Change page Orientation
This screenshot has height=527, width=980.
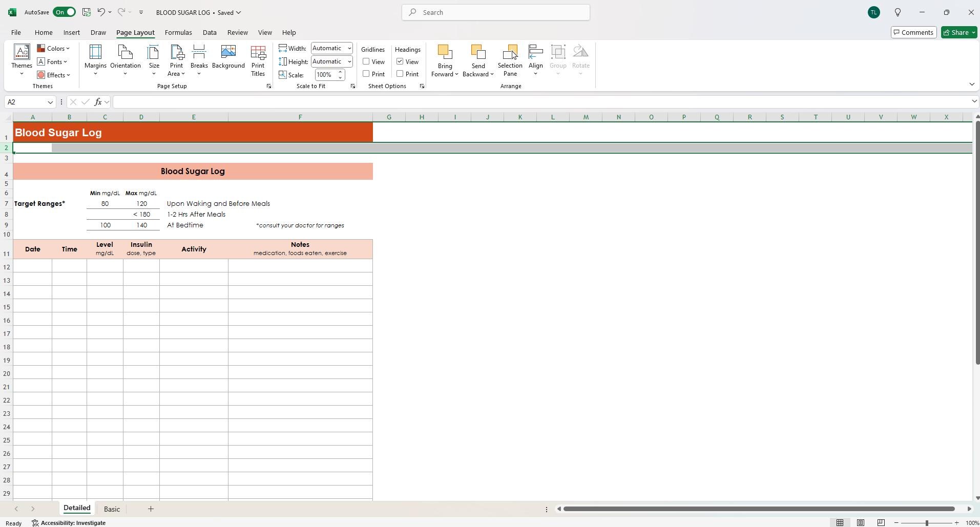click(x=124, y=60)
